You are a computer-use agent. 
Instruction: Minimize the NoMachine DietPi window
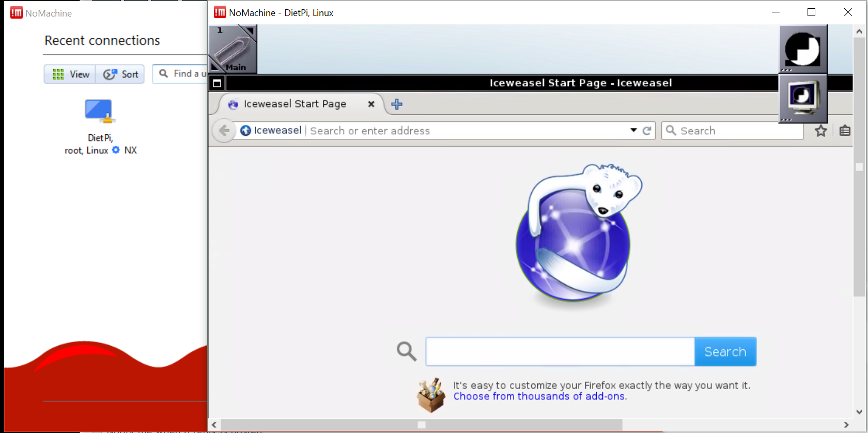[776, 12]
